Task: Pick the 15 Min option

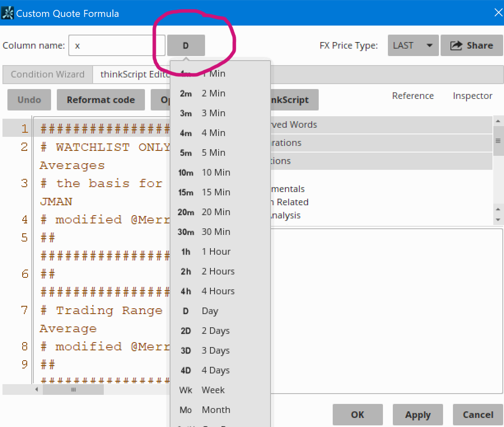Action: click(x=220, y=192)
